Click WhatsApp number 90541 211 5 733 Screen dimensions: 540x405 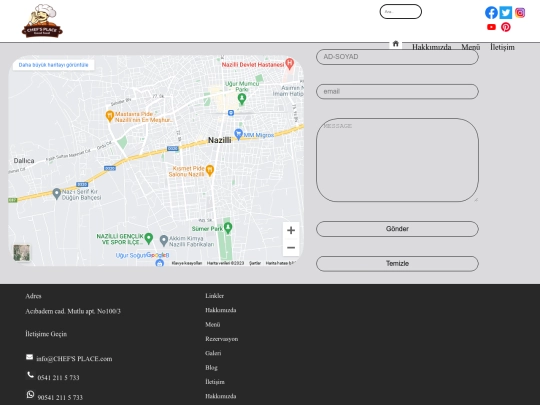[60, 397]
